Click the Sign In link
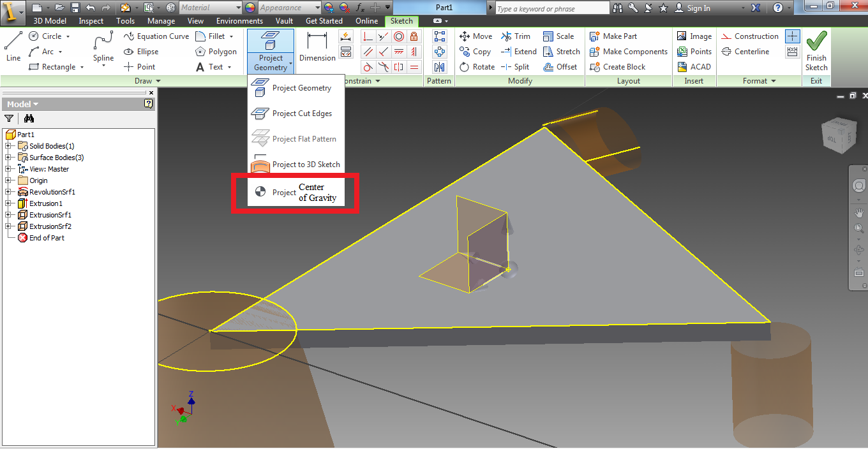Image resolution: width=868 pixels, height=449 pixels. (x=699, y=8)
